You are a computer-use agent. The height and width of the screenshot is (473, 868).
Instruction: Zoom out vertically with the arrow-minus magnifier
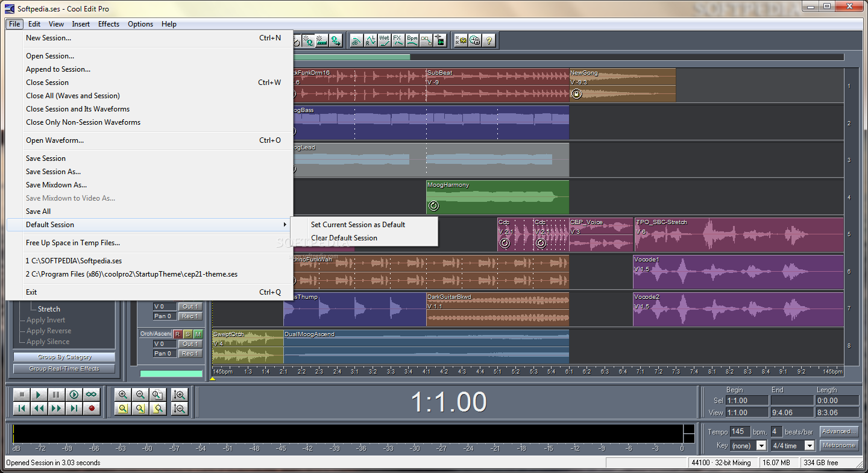[179, 409]
